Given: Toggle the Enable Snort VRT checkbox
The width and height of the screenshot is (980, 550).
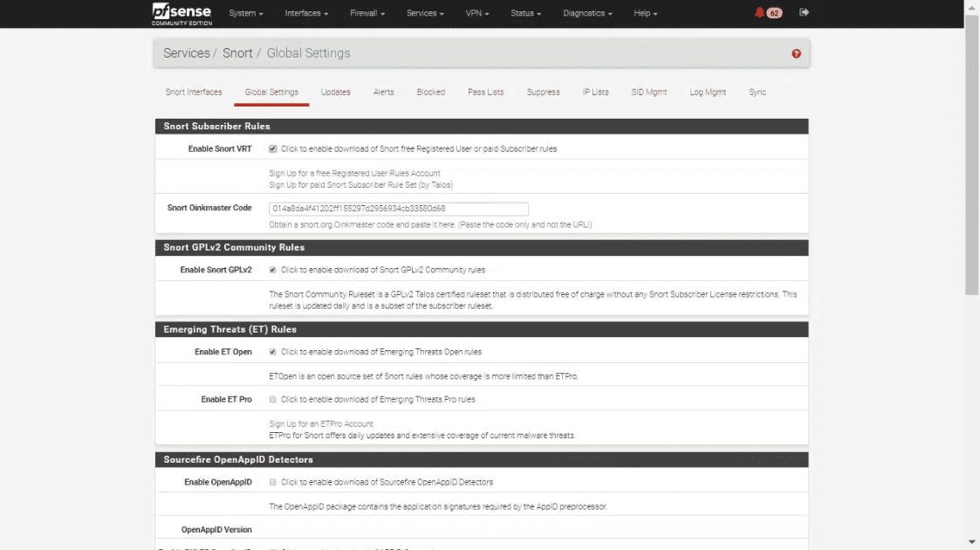Looking at the screenshot, I should click(272, 148).
